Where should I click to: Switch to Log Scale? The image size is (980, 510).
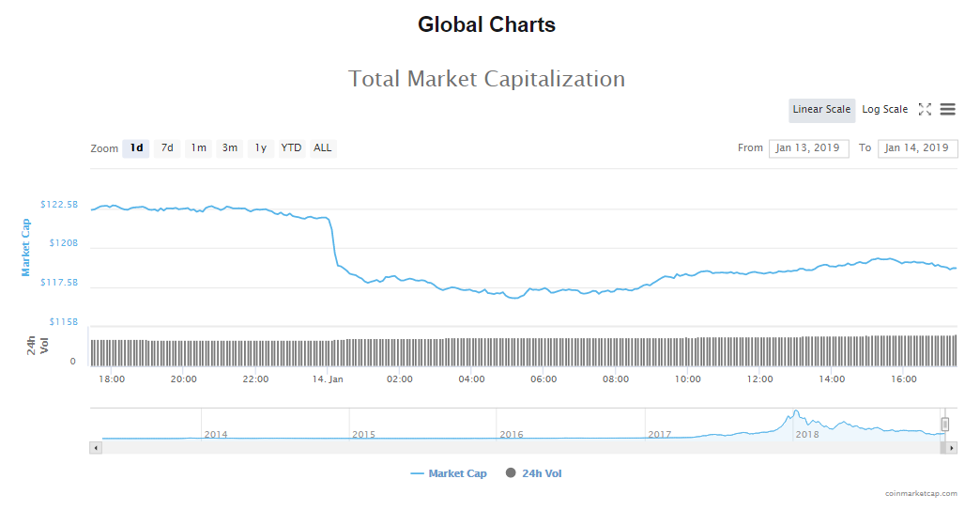click(x=884, y=110)
